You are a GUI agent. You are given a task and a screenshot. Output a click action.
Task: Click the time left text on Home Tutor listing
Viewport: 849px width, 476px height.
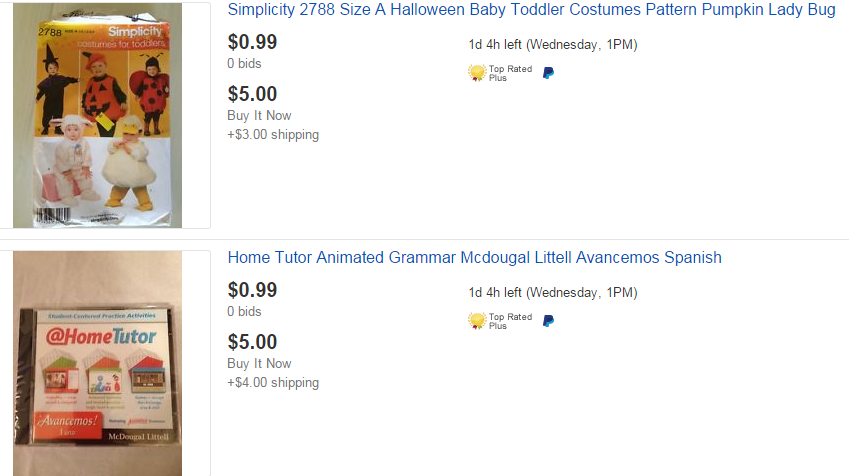(x=553, y=292)
